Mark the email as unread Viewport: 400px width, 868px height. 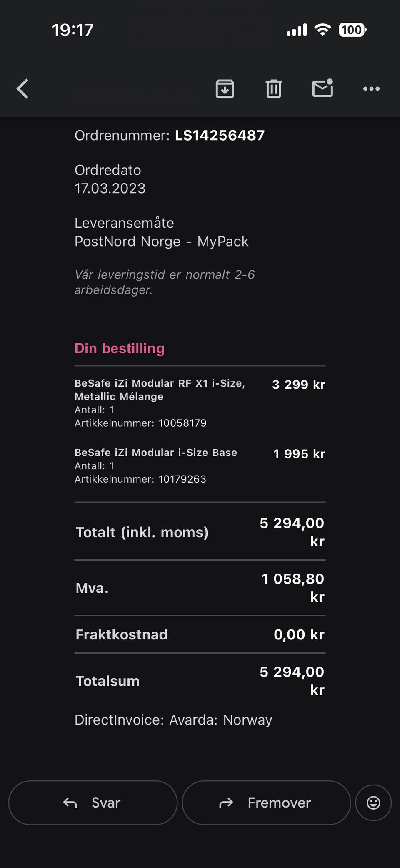click(322, 88)
